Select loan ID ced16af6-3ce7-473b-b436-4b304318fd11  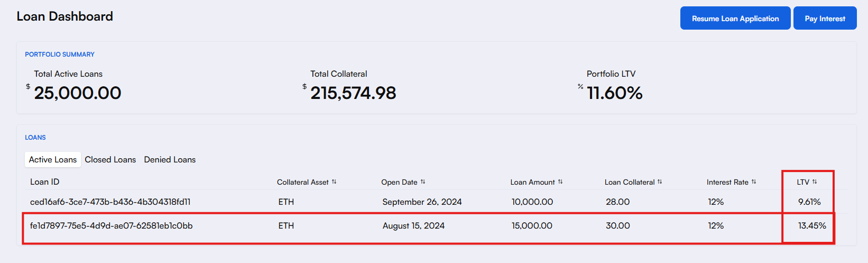click(x=110, y=202)
